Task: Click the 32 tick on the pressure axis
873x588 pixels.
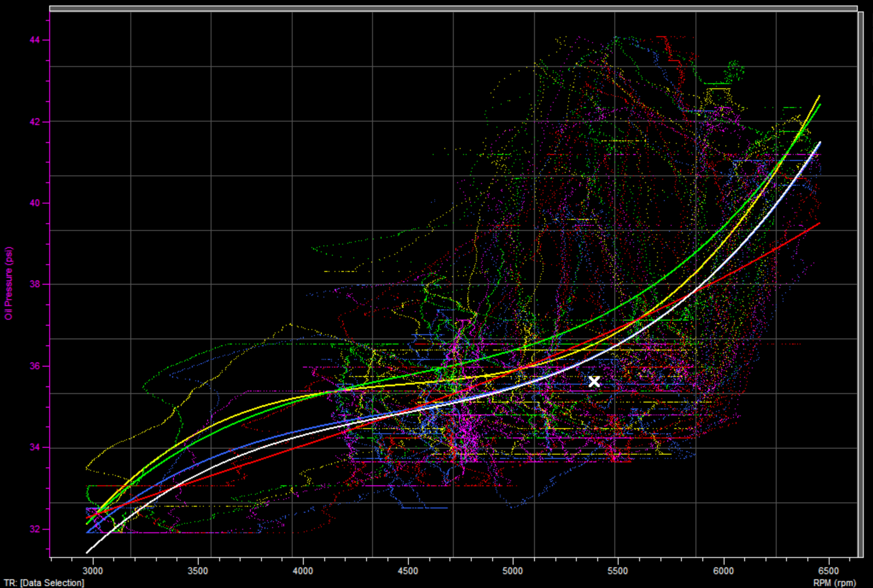Action: [x=34, y=529]
